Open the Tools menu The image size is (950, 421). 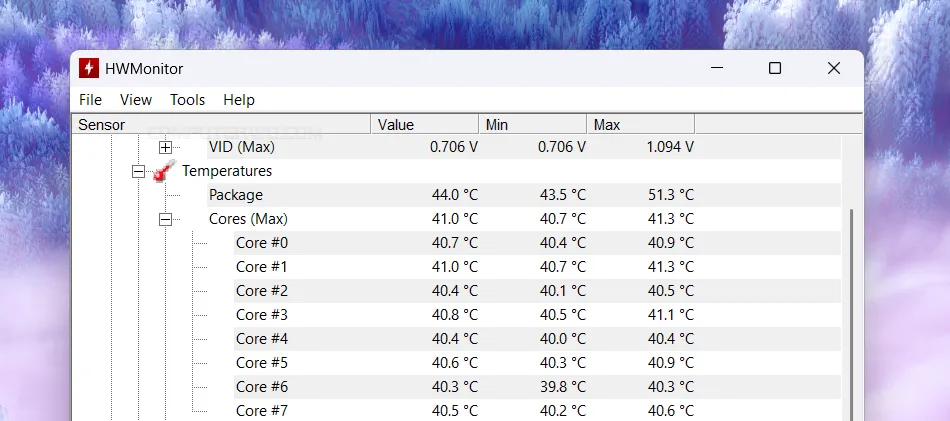coord(187,100)
